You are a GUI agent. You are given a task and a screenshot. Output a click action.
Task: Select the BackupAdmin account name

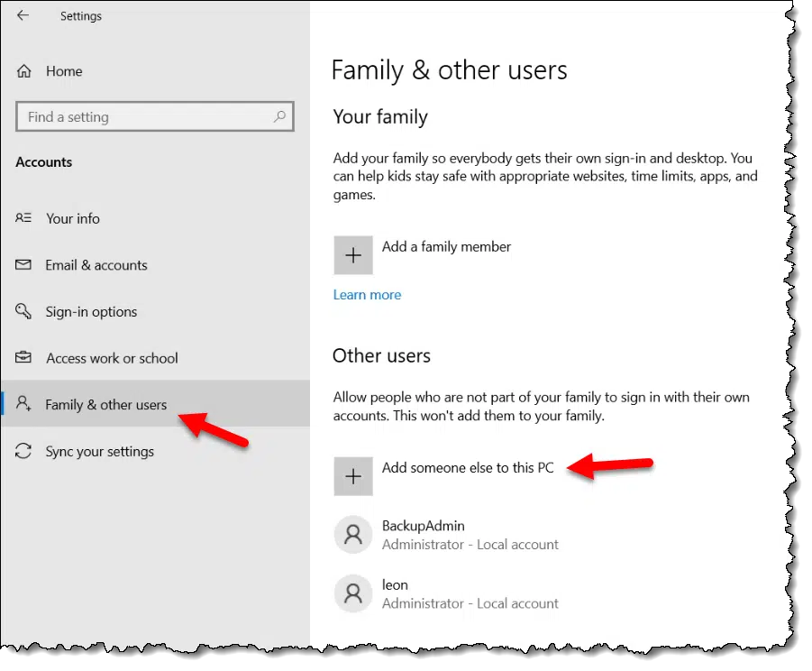[423, 526]
